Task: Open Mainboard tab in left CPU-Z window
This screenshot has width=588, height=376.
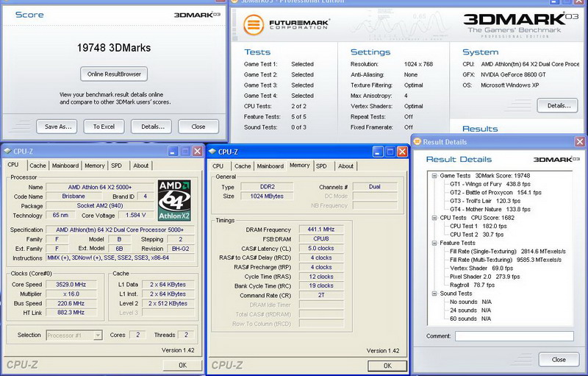Action: click(x=65, y=166)
